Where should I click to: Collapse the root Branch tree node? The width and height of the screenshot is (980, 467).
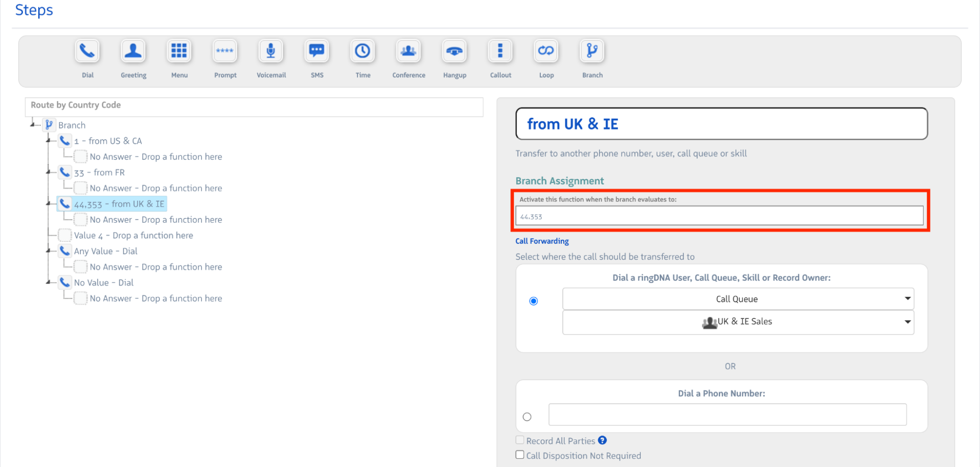click(x=32, y=125)
